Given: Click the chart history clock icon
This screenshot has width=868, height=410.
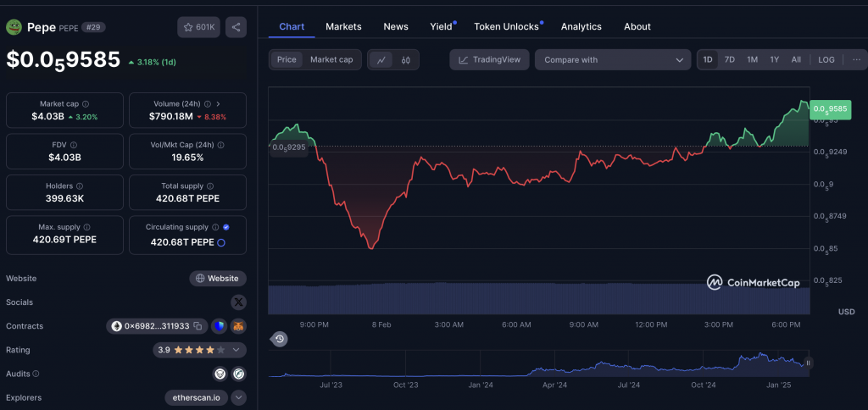Looking at the screenshot, I should 280,339.
